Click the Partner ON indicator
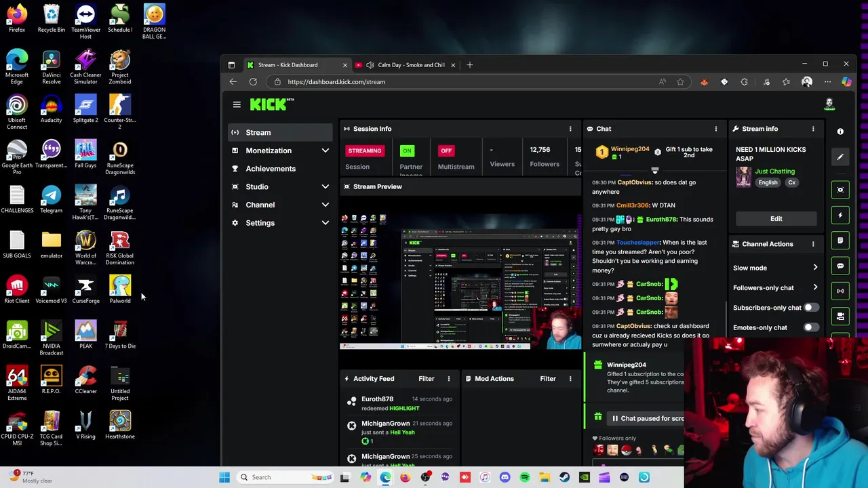The width and height of the screenshot is (868, 488). tap(407, 150)
